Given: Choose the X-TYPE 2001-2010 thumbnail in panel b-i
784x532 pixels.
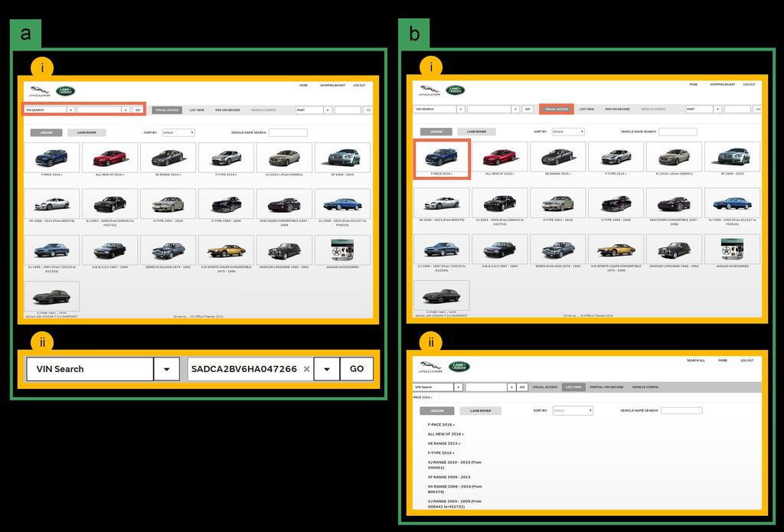Looking at the screenshot, I should [557, 203].
